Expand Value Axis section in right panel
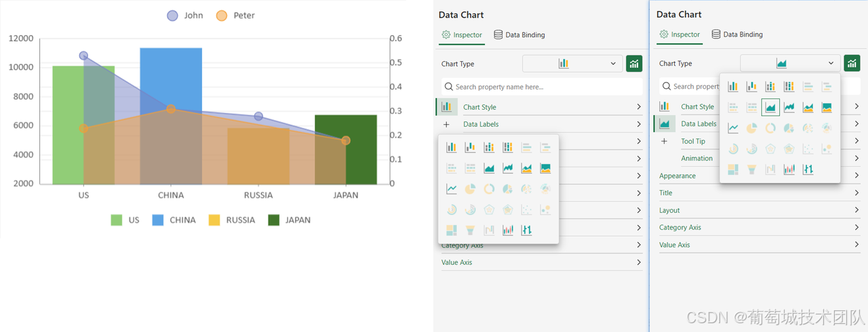Image resolution: width=868 pixels, height=332 pixels. coord(759,245)
